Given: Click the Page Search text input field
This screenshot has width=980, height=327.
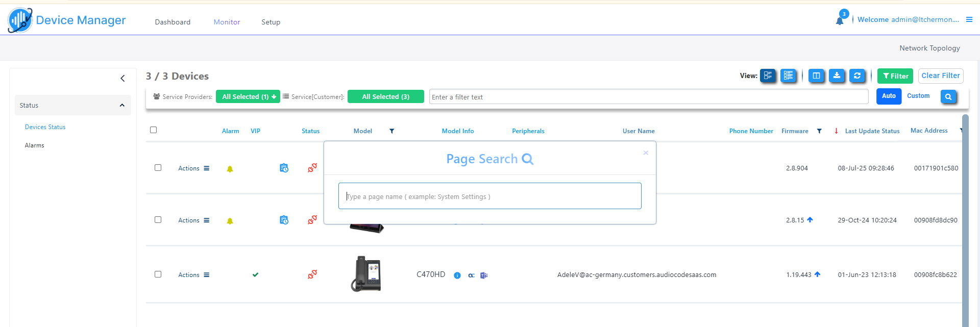Looking at the screenshot, I should (x=489, y=196).
